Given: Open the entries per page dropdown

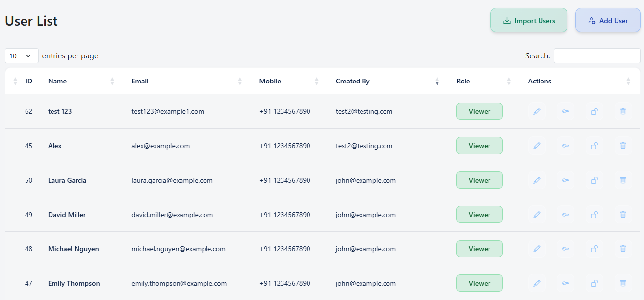Looking at the screenshot, I should tap(21, 55).
